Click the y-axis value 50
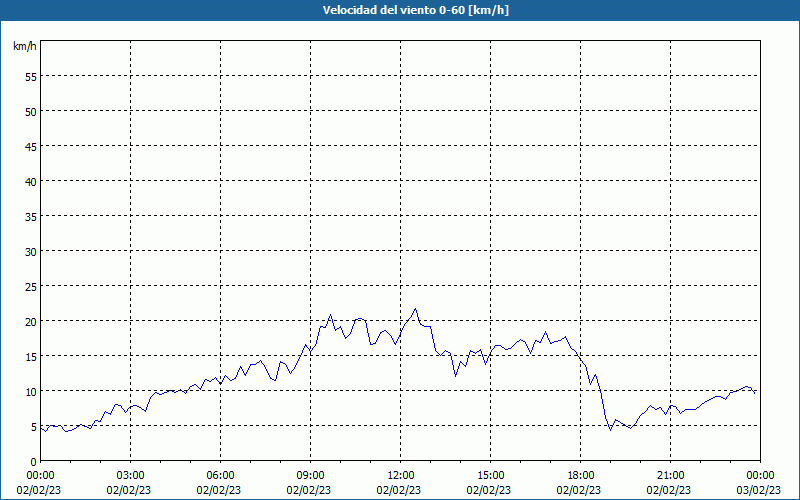 point(31,112)
